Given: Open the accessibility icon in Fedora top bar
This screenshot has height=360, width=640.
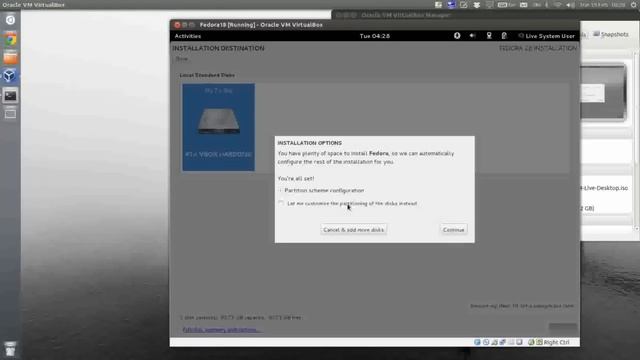Looking at the screenshot, I should click(x=457, y=36).
